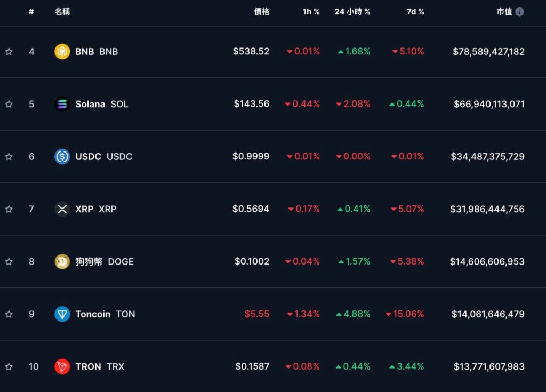Click the USDC coin logo icon

[x=62, y=156]
